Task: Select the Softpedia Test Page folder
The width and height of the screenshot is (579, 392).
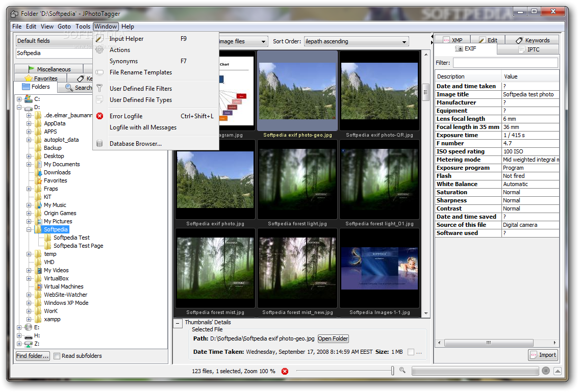Action: 78,246
